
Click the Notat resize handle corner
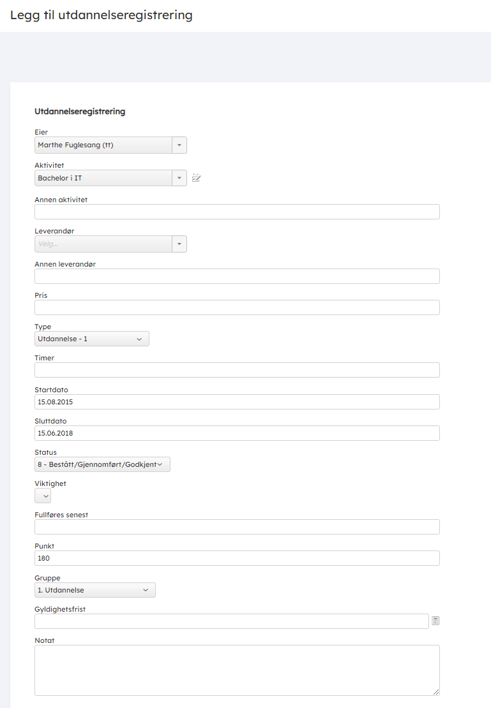436,692
